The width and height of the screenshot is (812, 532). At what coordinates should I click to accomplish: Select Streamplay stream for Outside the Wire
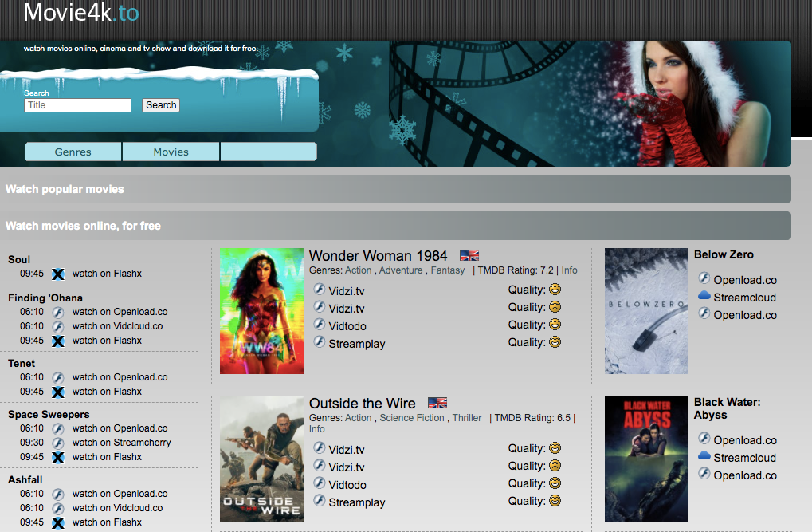[x=357, y=502]
